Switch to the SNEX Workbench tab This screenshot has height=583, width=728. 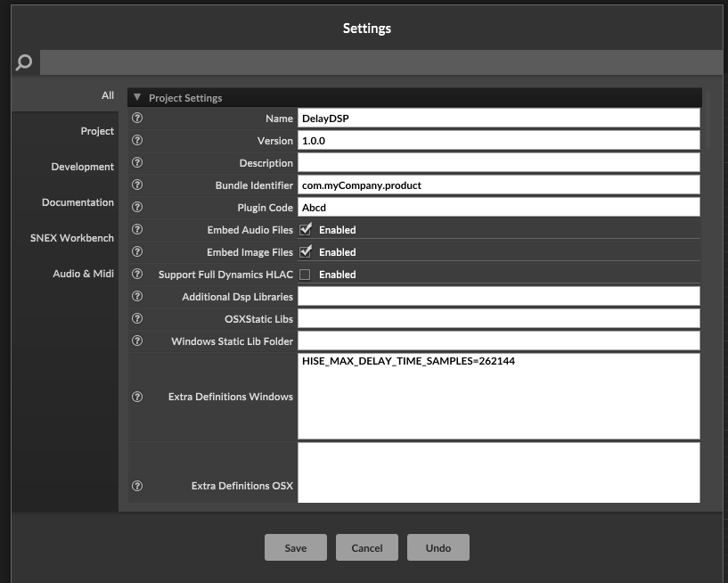(64, 238)
